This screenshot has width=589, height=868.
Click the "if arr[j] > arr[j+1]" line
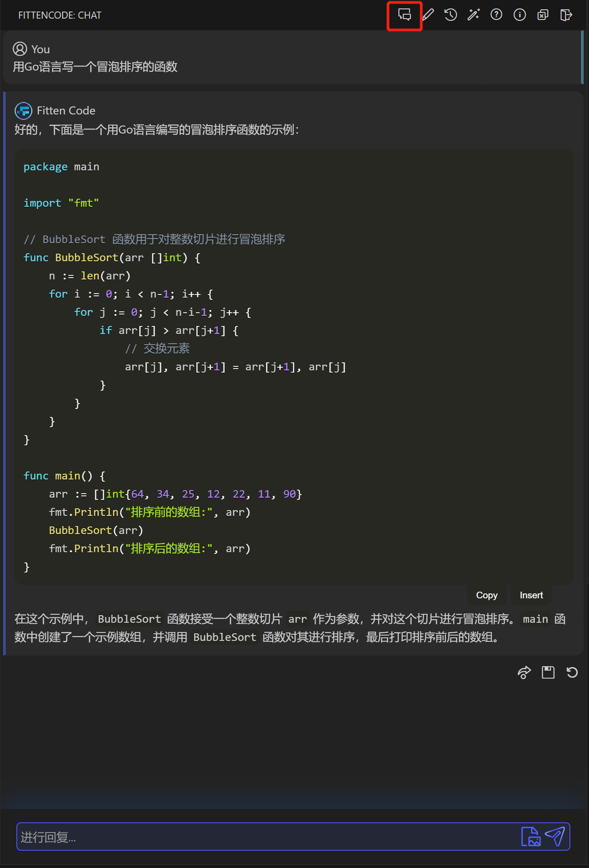pos(169,330)
